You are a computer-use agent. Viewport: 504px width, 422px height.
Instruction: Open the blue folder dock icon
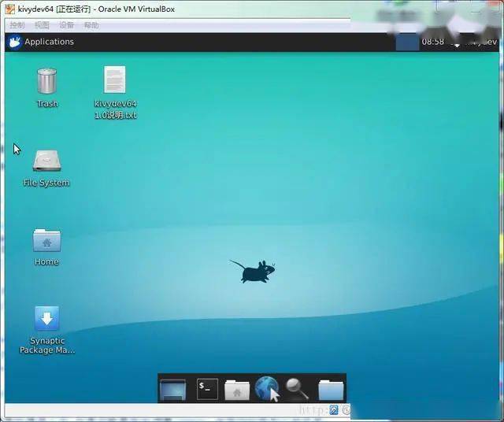(331, 390)
